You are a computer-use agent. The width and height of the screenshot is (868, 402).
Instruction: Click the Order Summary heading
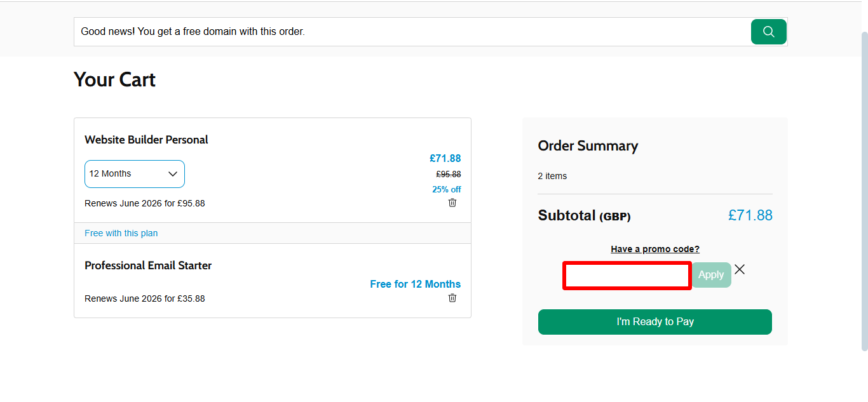coord(588,146)
